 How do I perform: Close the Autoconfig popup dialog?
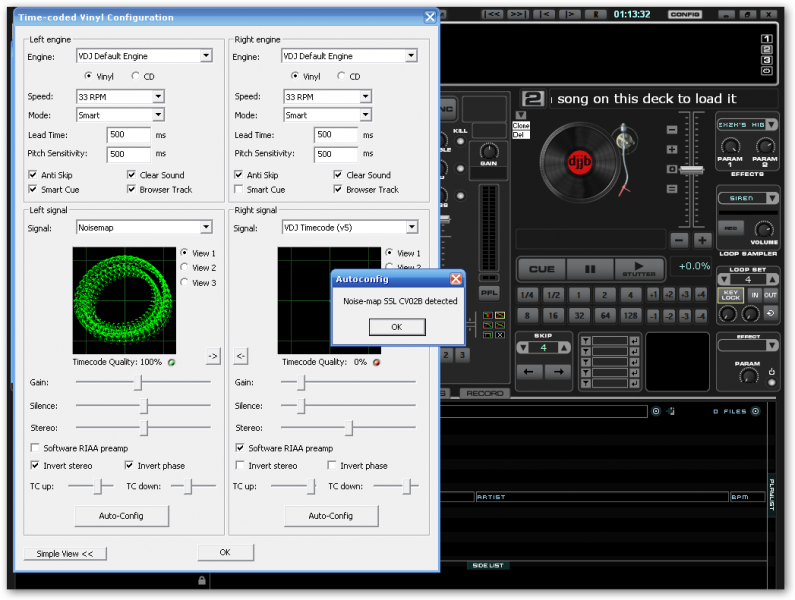(456, 278)
